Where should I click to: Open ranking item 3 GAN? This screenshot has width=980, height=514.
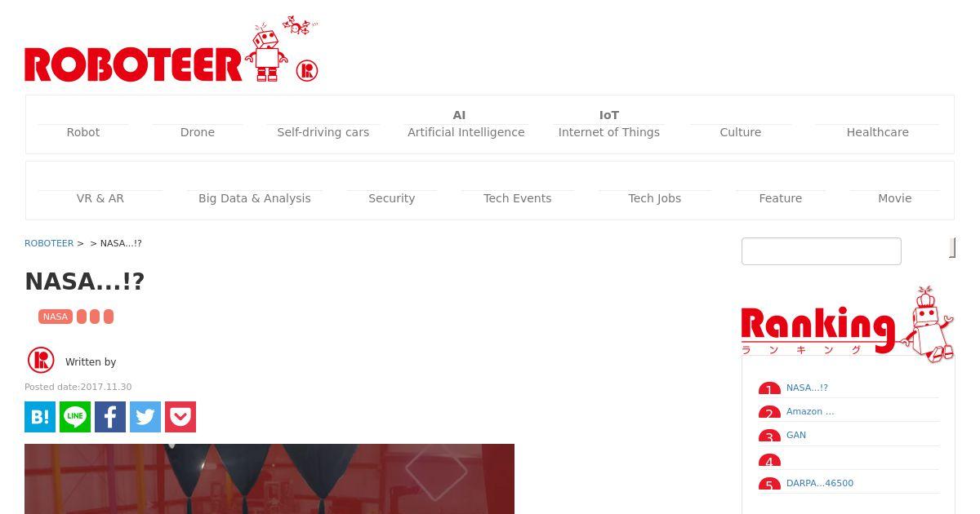click(x=796, y=436)
